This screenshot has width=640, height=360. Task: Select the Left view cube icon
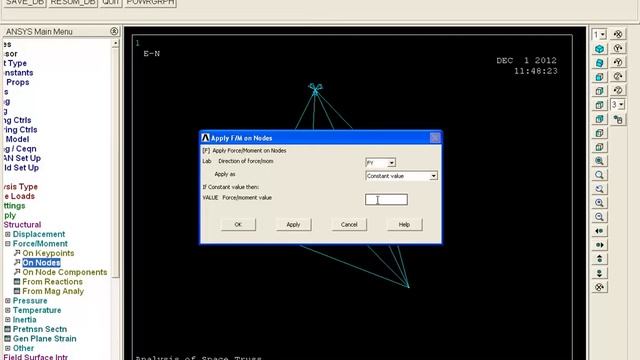[599, 133]
